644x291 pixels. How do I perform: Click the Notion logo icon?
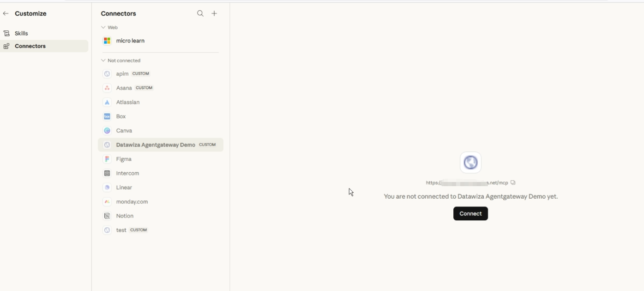tap(107, 216)
